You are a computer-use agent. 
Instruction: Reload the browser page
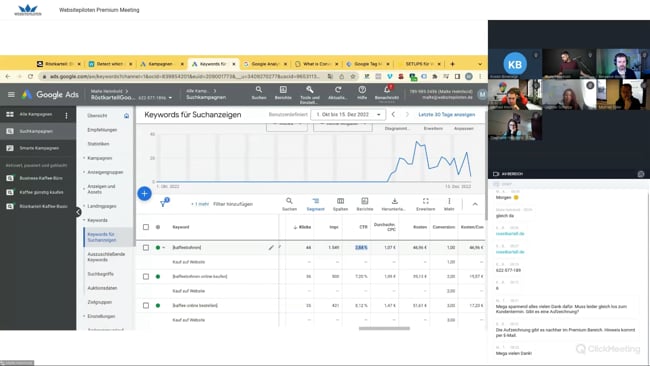[30, 76]
